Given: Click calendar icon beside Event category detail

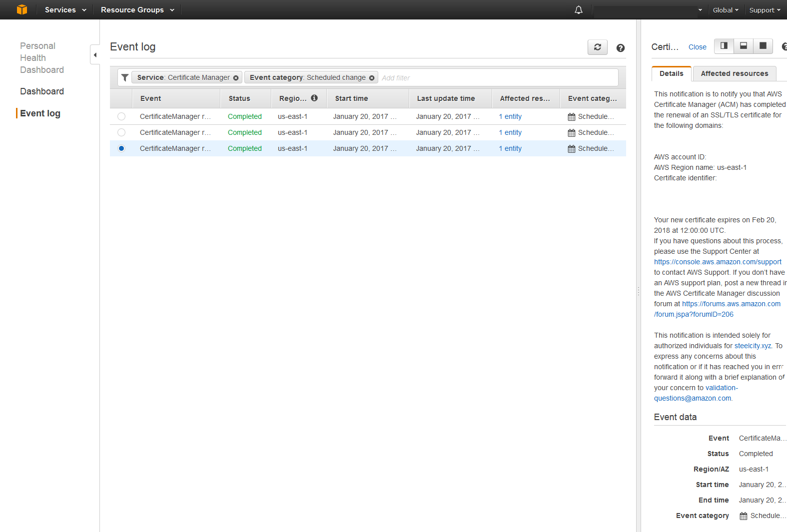Looking at the screenshot, I should click(744, 516).
